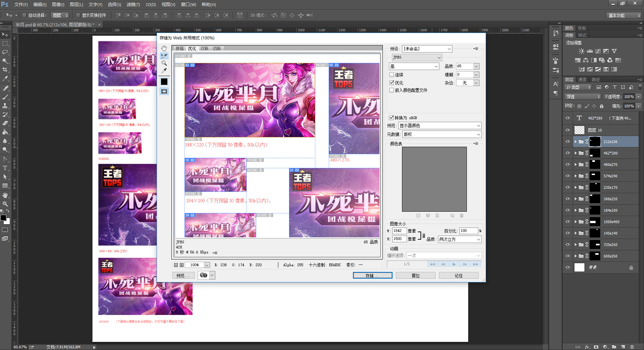Viewport: 644px width, 350px height.
Task: Select the Magic Wand tool
Action: (5, 61)
